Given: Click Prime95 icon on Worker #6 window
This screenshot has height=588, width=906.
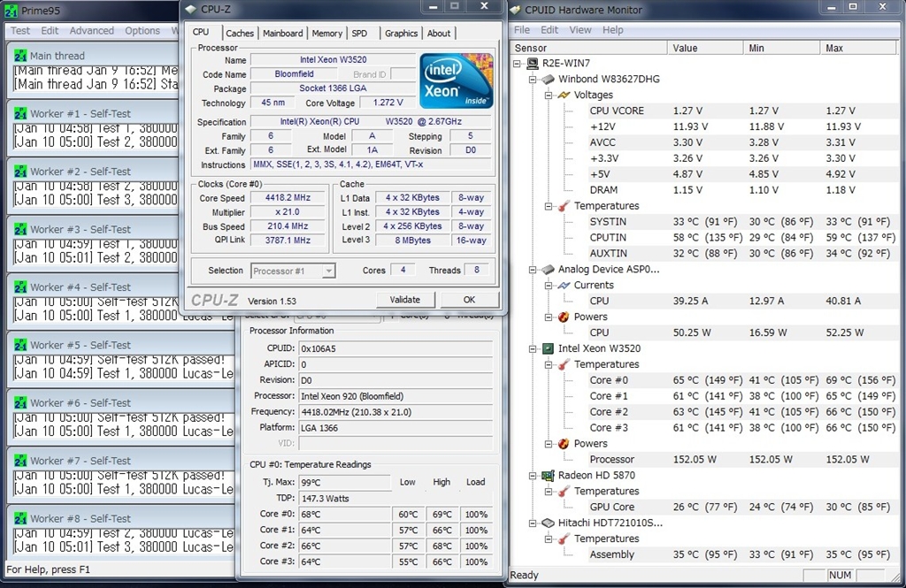Looking at the screenshot, I should click(x=20, y=402).
